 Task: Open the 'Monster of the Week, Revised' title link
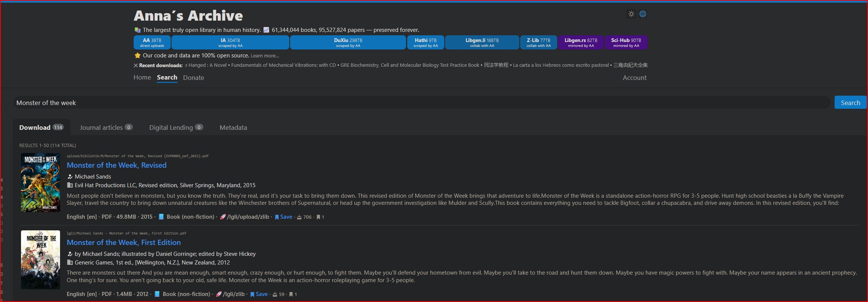point(117,165)
